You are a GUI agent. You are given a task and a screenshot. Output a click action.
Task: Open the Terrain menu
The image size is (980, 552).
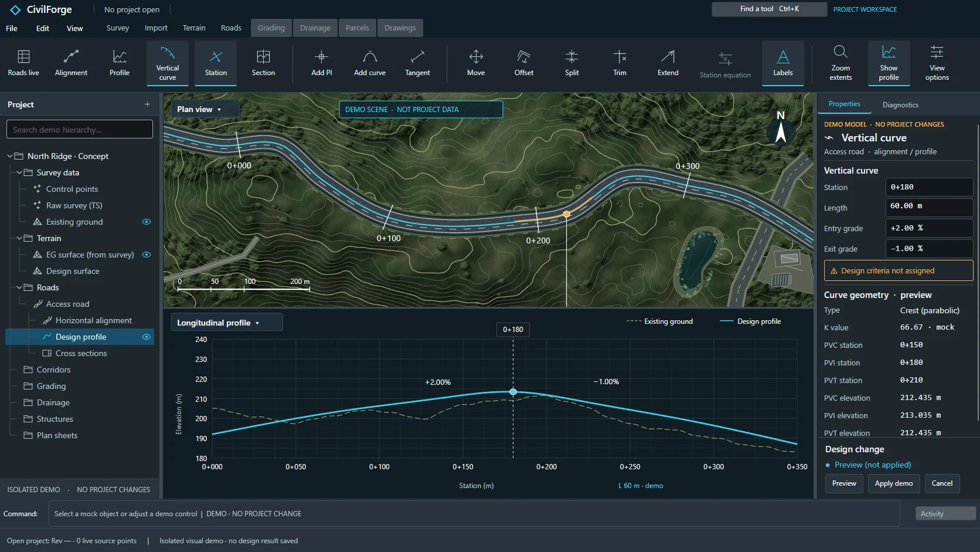[x=194, y=28]
